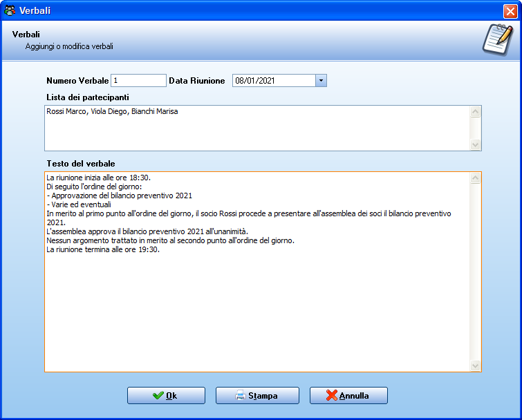522x420 pixels.
Task: Click the printer icon on Stampa button
Action: pyautogui.click(x=241, y=395)
